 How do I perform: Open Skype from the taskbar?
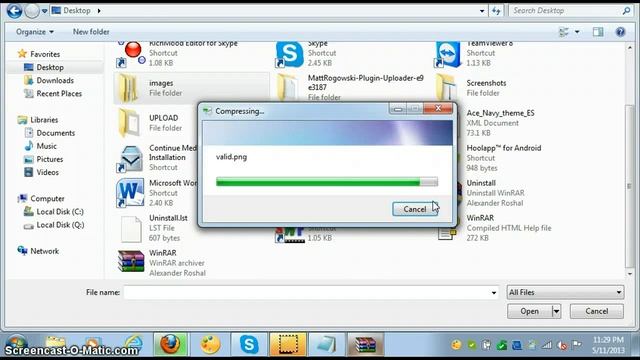point(249,344)
